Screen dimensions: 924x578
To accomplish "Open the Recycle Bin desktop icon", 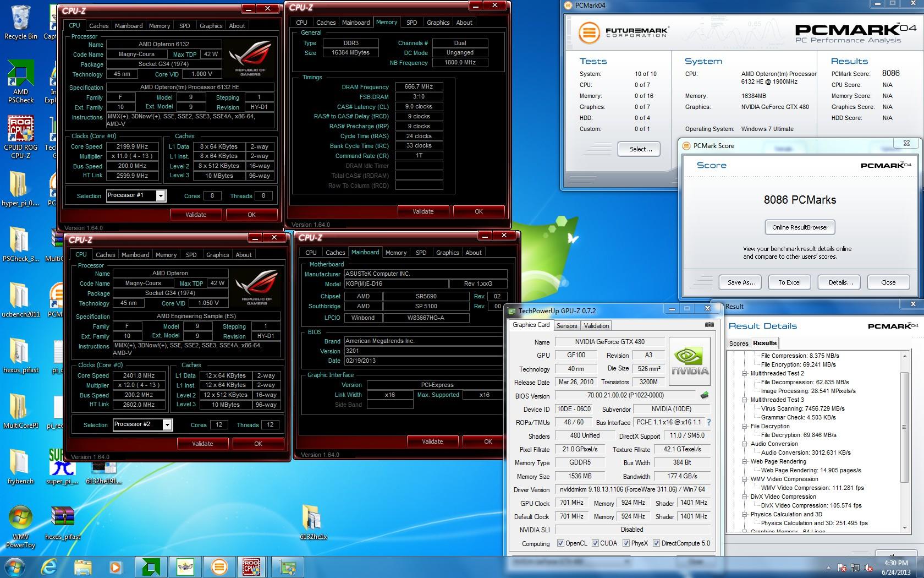I will pos(20,22).
